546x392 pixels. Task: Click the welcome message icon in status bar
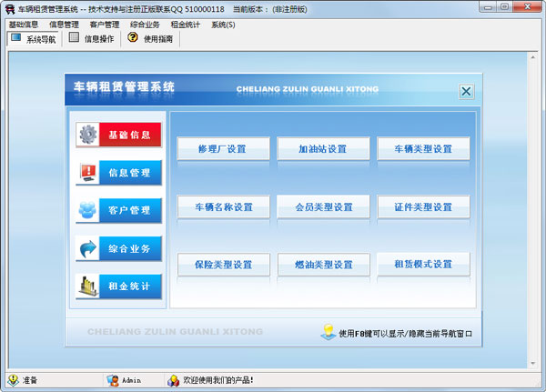tap(173, 380)
